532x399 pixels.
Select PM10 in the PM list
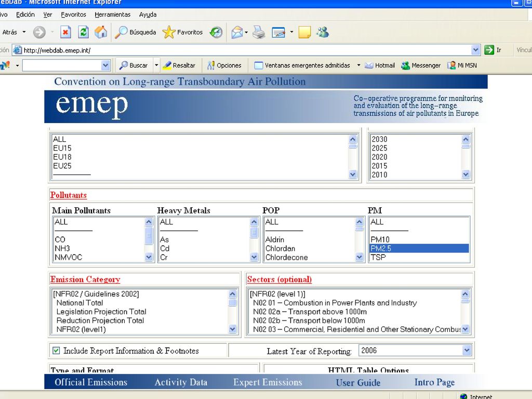(x=380, y=240)
